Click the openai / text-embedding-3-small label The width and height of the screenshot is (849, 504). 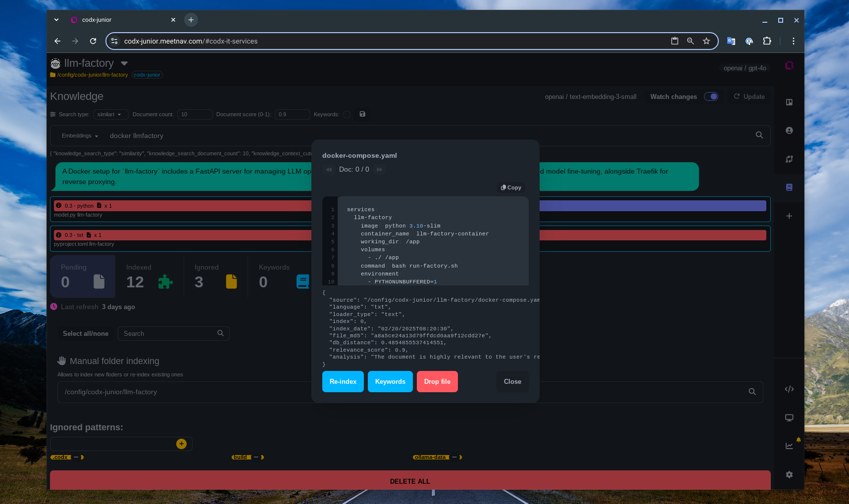tap(591, 96)
